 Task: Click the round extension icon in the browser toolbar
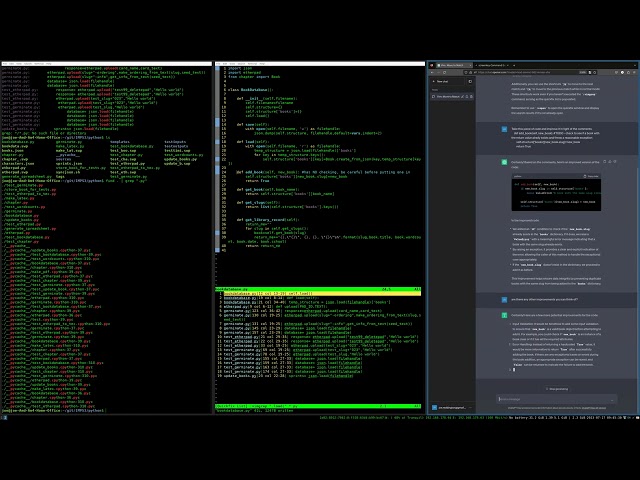click(622, 72)
